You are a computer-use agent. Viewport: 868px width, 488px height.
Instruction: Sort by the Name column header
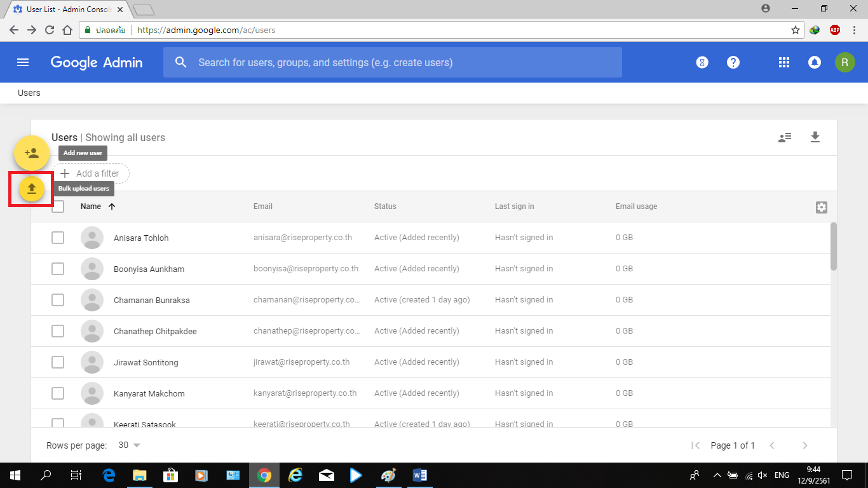pos(91,207)
